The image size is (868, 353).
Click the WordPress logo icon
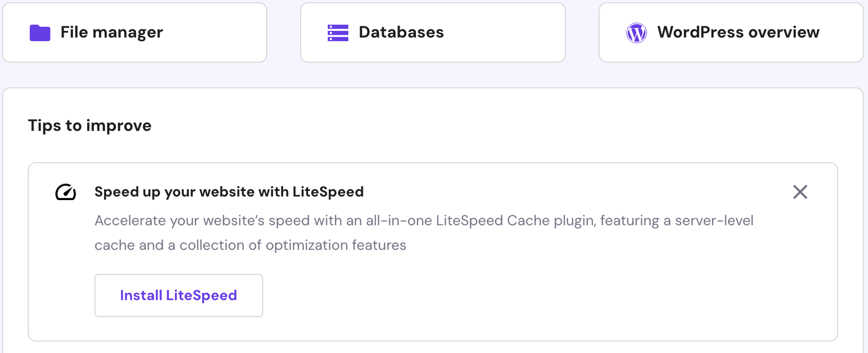(636, 33)
